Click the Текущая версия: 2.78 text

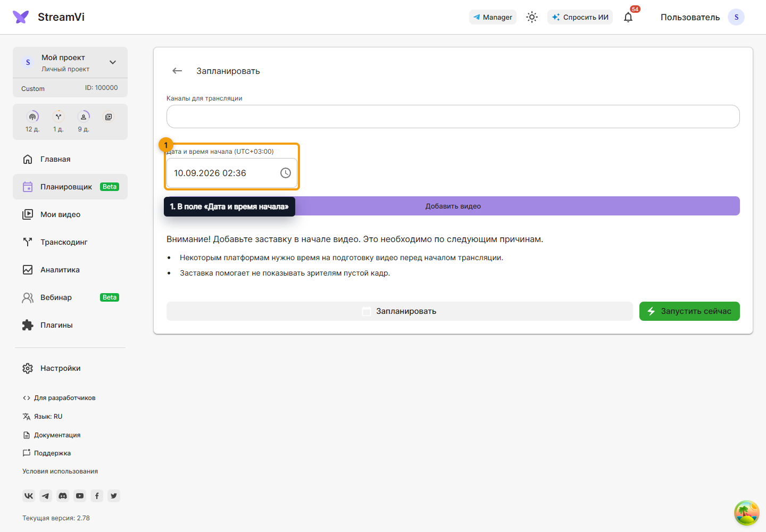click(x=56, y=518)
